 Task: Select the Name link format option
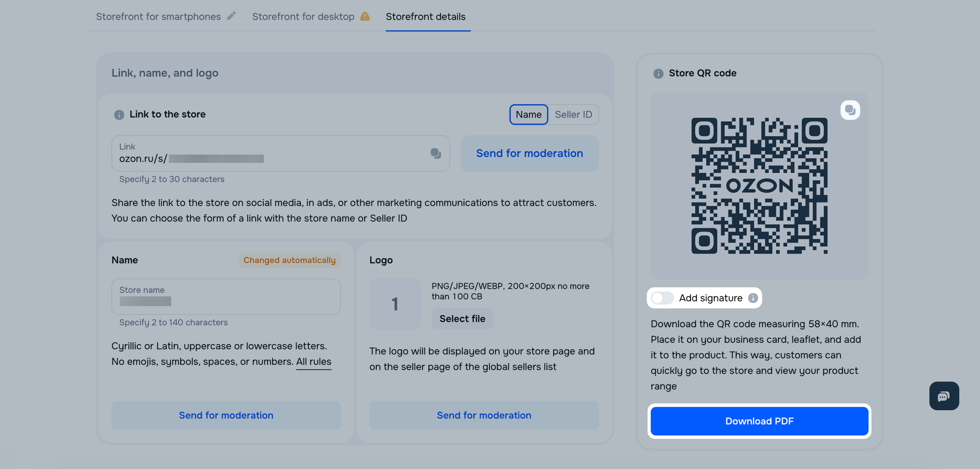528,115
